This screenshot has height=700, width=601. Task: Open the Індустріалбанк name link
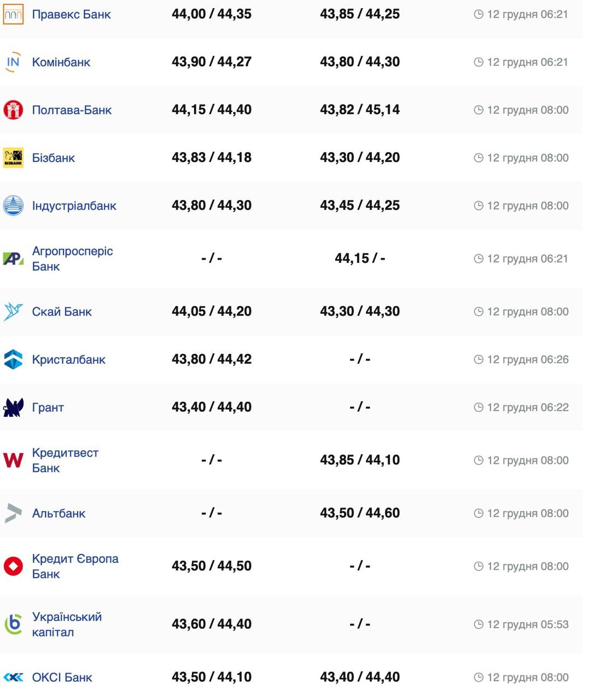click(x=74, y=206)
